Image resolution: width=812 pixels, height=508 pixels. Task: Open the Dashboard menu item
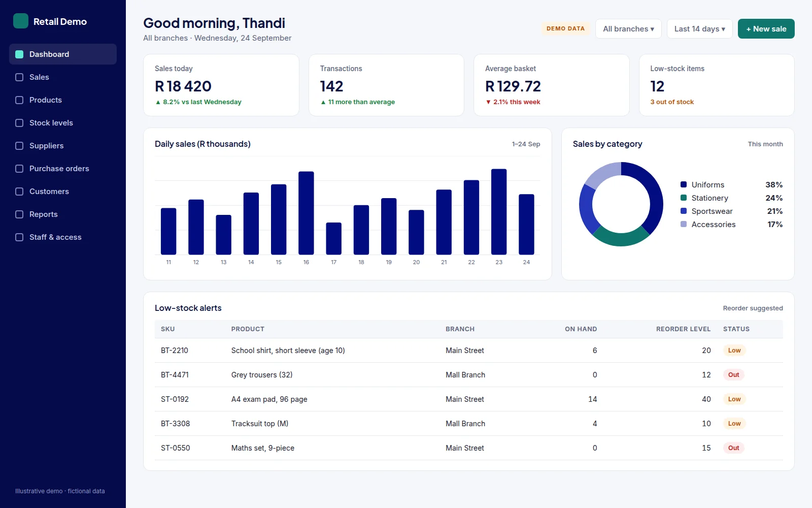click(63, 54)
